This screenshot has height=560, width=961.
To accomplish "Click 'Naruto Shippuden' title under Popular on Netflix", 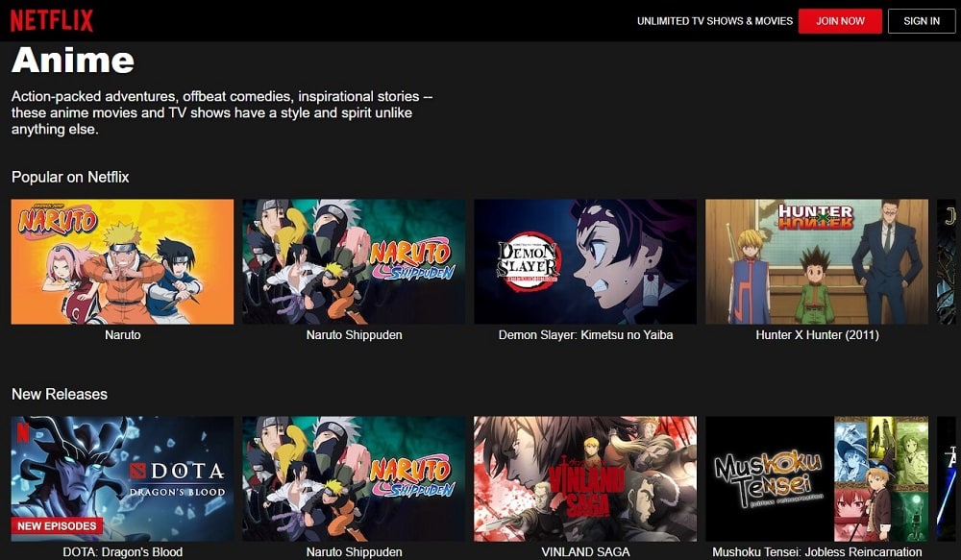I will click(355, 335).
